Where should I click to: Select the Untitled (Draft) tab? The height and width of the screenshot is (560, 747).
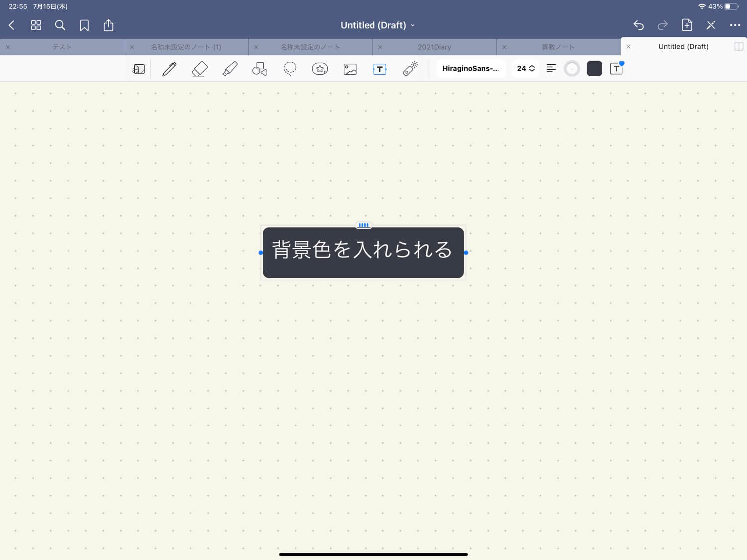683,46
